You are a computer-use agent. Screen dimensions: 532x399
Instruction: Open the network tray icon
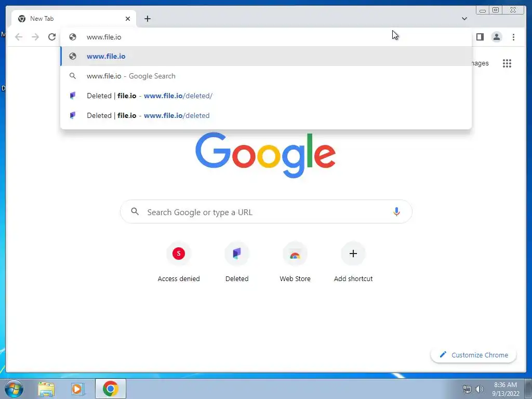coord(467,389)
